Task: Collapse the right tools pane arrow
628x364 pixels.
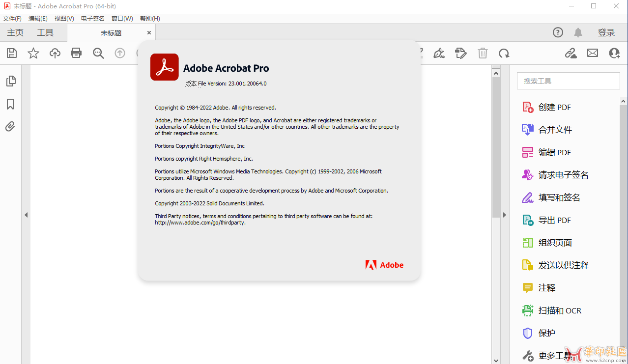Action: [505, 215]
